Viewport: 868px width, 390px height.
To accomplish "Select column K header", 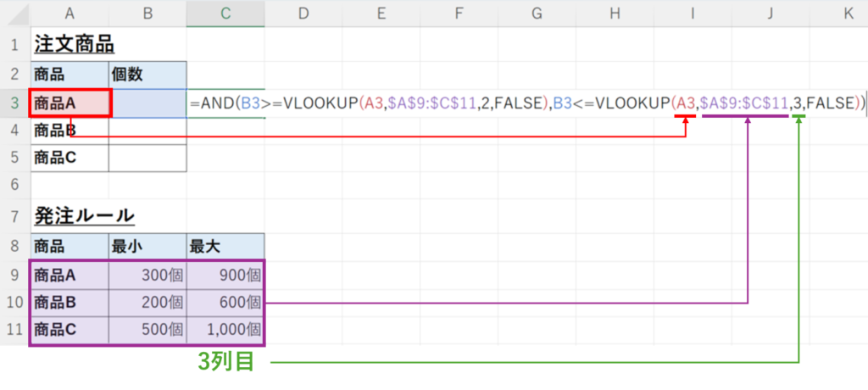I will click(x=838, y=14).
